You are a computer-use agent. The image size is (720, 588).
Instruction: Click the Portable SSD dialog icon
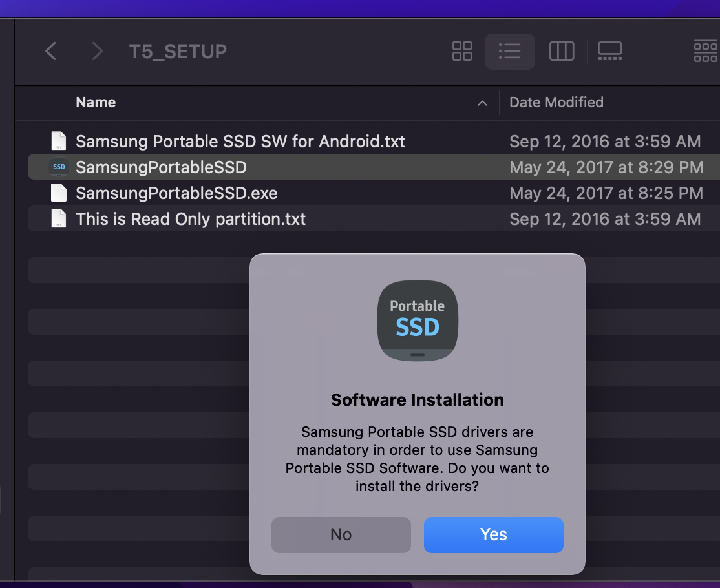coord(418,320)
